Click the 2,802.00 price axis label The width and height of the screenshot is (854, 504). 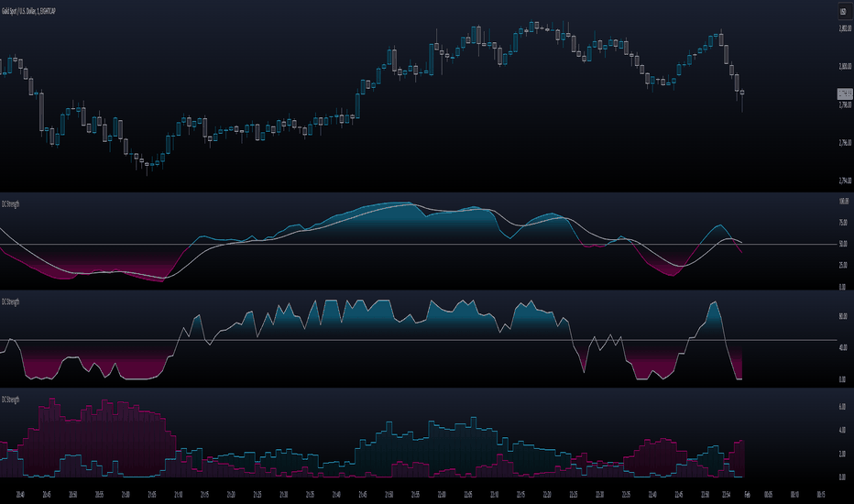[x=845, y=28]
